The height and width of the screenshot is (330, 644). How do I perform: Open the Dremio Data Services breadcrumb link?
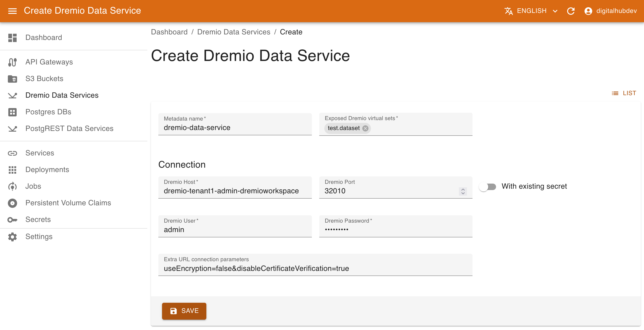tap(234, 32)
